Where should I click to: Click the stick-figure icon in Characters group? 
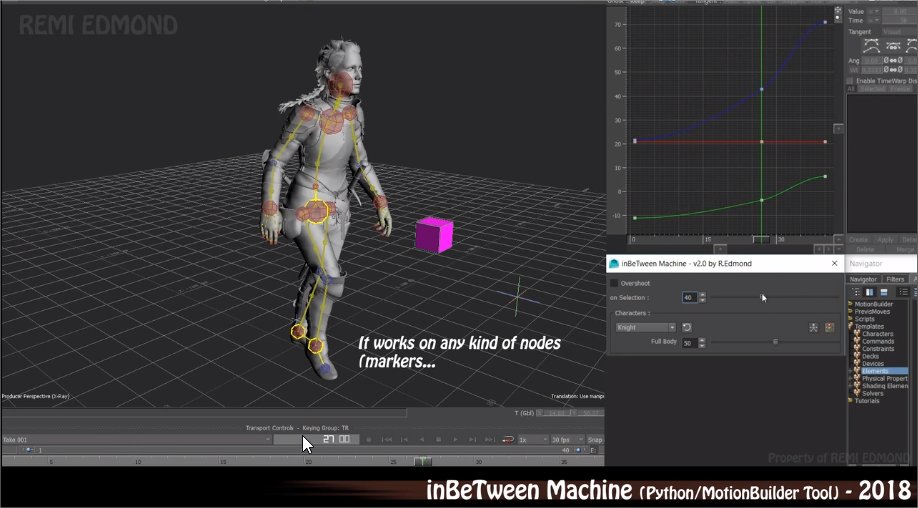tap(814, 328)
